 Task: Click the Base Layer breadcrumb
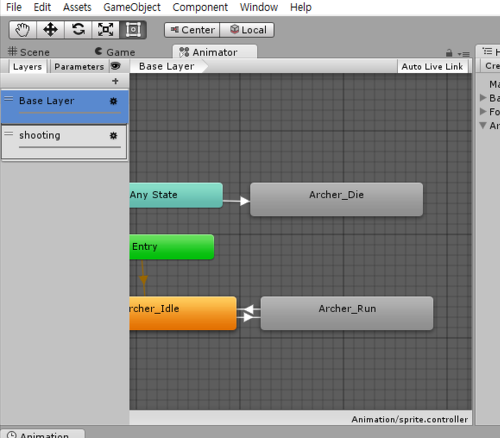point(168,66)
